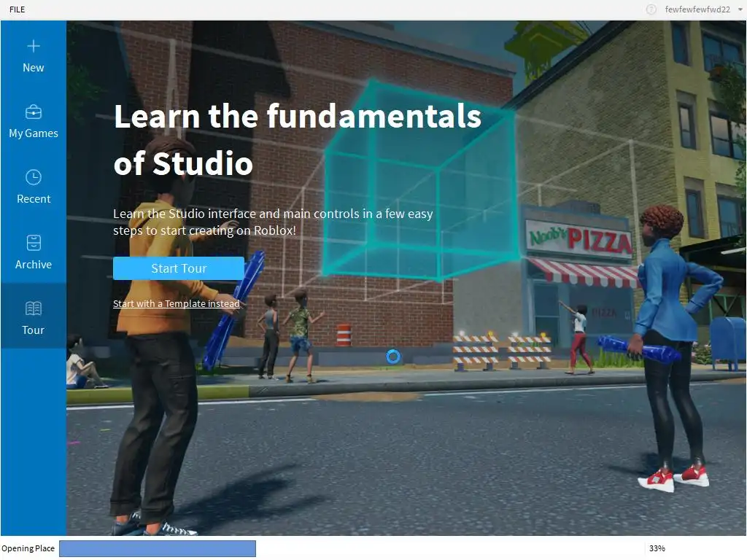Image resolution: width=747 pixels, height=560 pixels.
Task: Click the My Games briefcase icon
Action: pyautogui.click(x=34, y=112)
